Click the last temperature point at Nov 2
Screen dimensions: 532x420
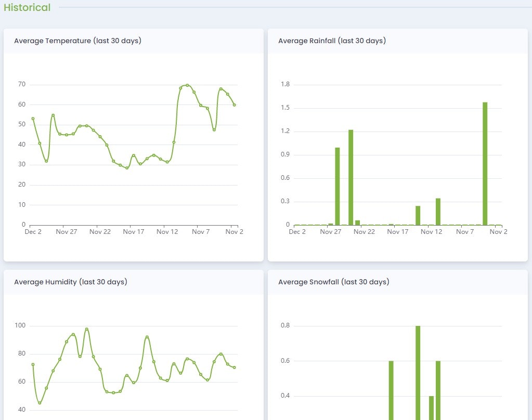[235, 105]
